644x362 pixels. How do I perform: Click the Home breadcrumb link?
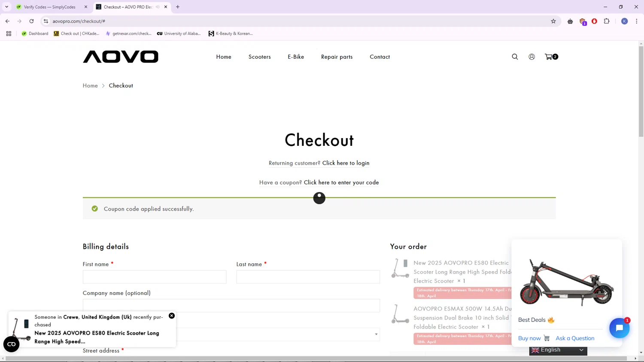pyautogui.click(x=90, y=85)
